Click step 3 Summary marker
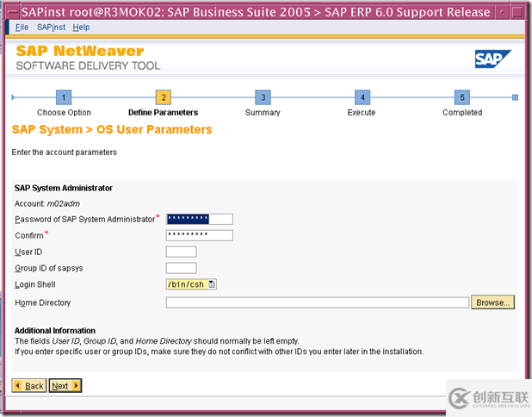Screen dimensions: 532x417 pyautogui.click(x=263, y=97)
